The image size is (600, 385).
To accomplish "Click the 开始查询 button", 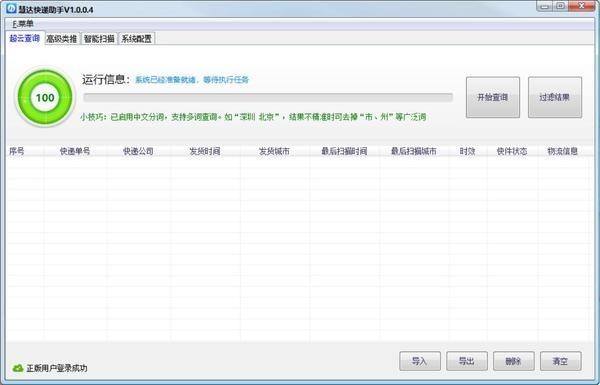I will pyautogui.click(x=492, y=97).
